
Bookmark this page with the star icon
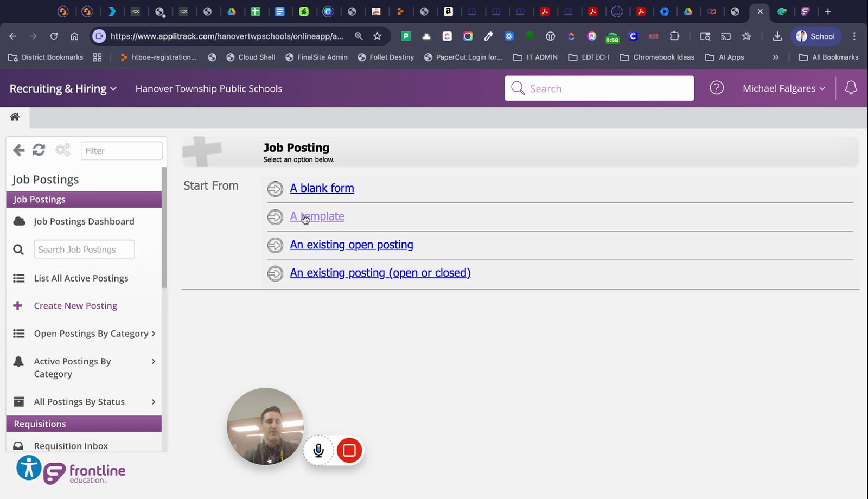coord(378,36)
